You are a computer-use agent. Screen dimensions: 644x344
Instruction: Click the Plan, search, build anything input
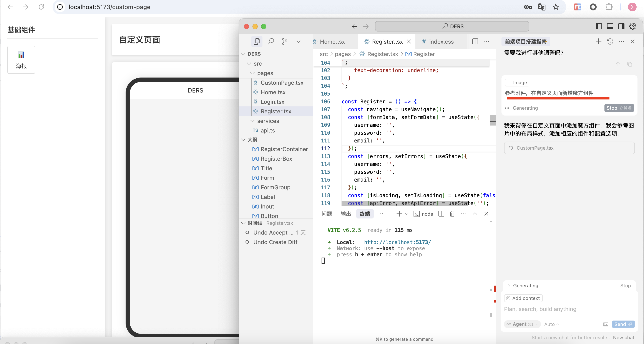click(x=540, y=309)
